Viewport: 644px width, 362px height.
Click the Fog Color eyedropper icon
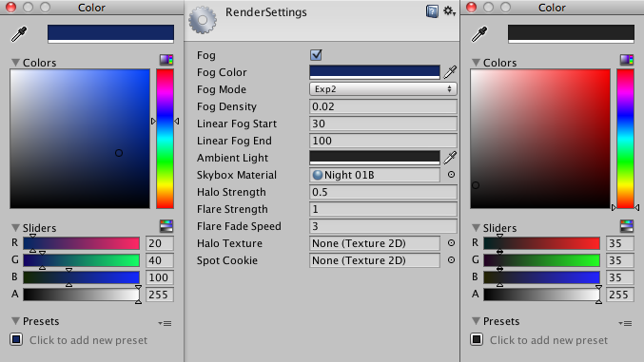(x=450, y=72)
